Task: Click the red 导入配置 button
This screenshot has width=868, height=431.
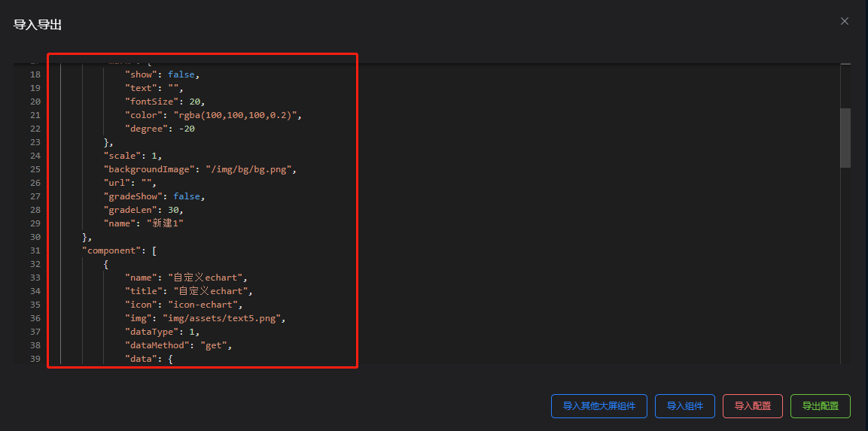Action: 752,406
